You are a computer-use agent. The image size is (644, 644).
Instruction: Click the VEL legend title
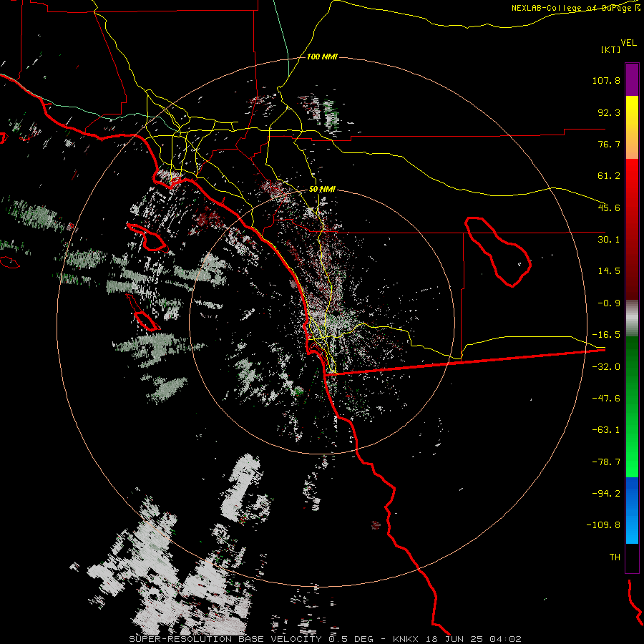coord(628,43)
